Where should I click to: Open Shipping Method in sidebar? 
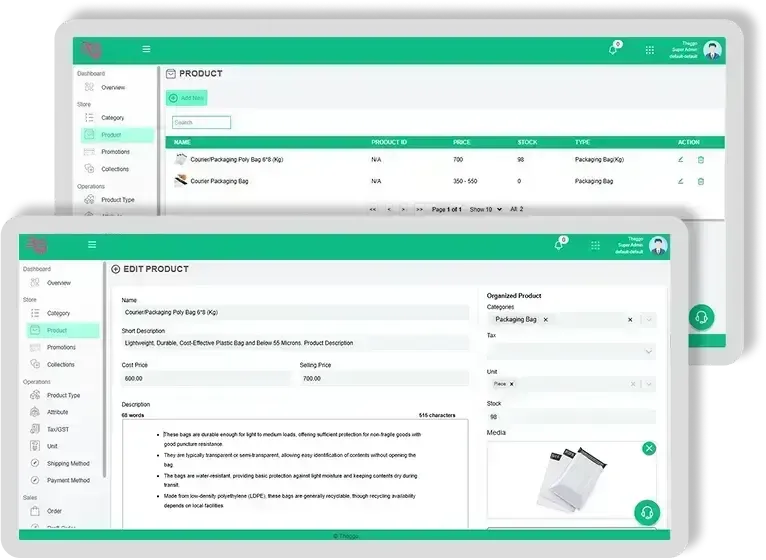pyautogui.click(x=68, y=463)
